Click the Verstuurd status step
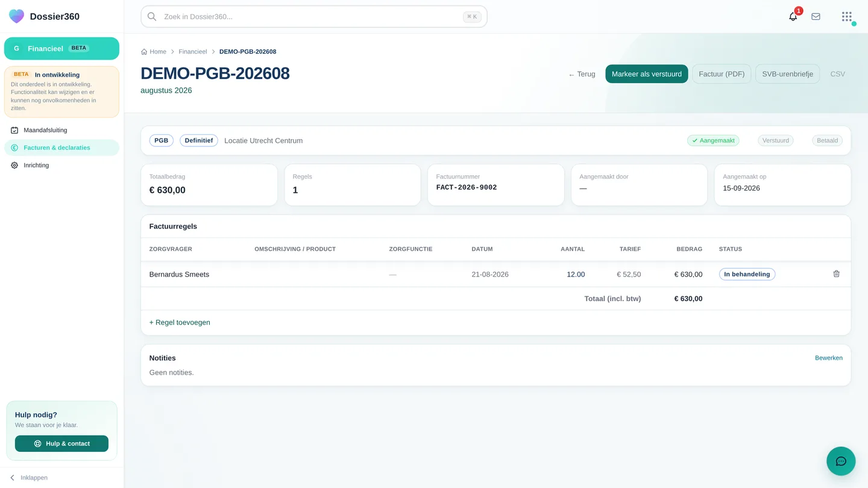This screenshot has width=868, height=488. point(776,140)
